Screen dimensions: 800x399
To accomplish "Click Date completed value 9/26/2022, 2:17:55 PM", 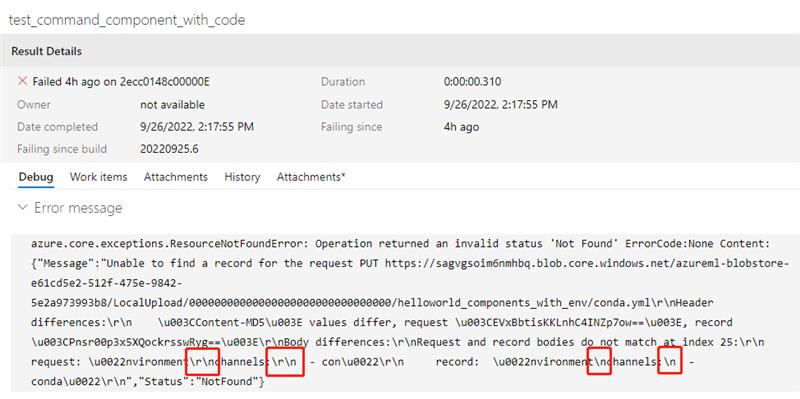I will click(x=197, y=127).
